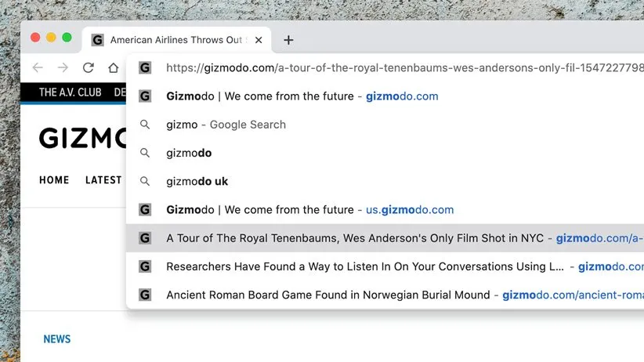This screenshot has width=644, height=362.
Task: Open the 'Researchers Have Found a Way' suggestion
Action: [364, 266]
